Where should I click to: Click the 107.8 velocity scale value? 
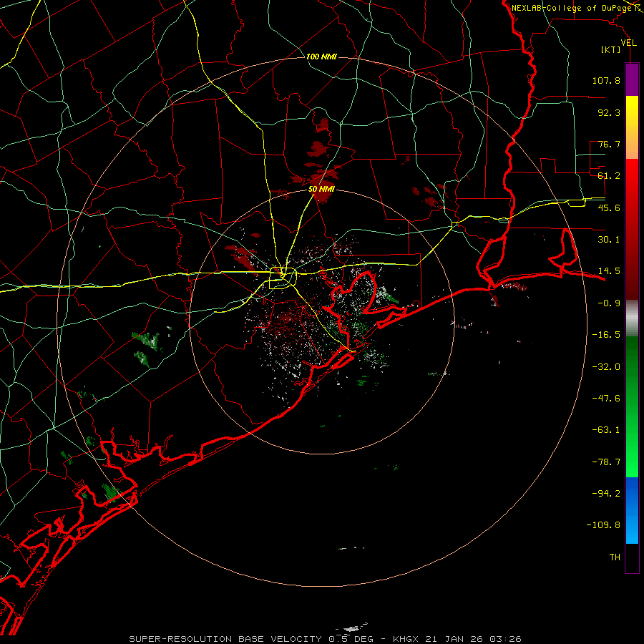(x=606, y=80)
